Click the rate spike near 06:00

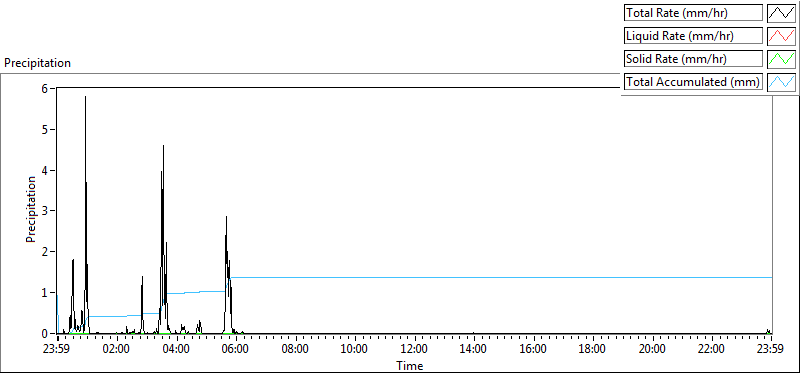227,217
